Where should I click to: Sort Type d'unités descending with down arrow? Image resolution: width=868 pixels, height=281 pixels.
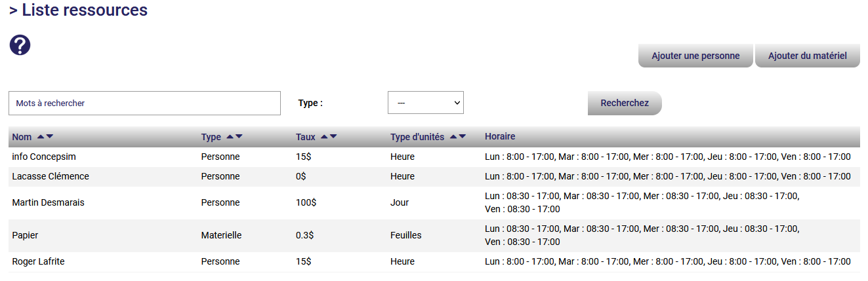click(463, 137)
